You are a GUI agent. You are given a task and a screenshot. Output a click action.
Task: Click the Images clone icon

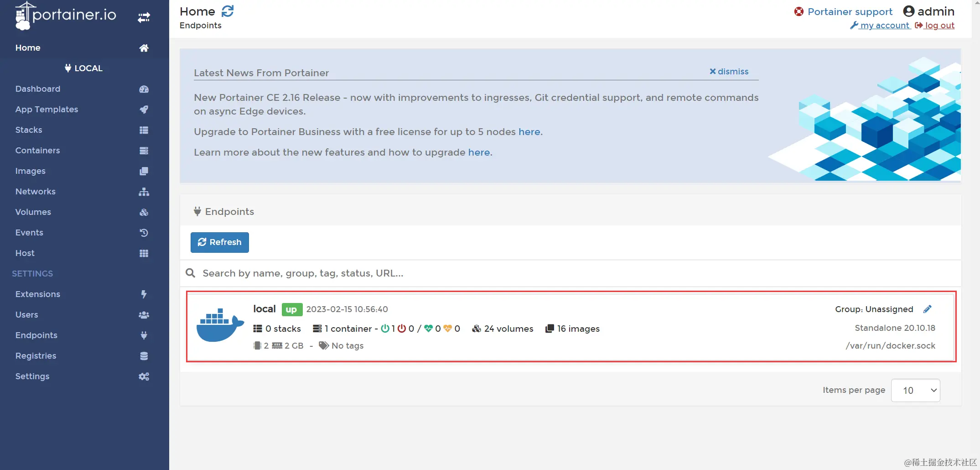(x=144, y=171)
